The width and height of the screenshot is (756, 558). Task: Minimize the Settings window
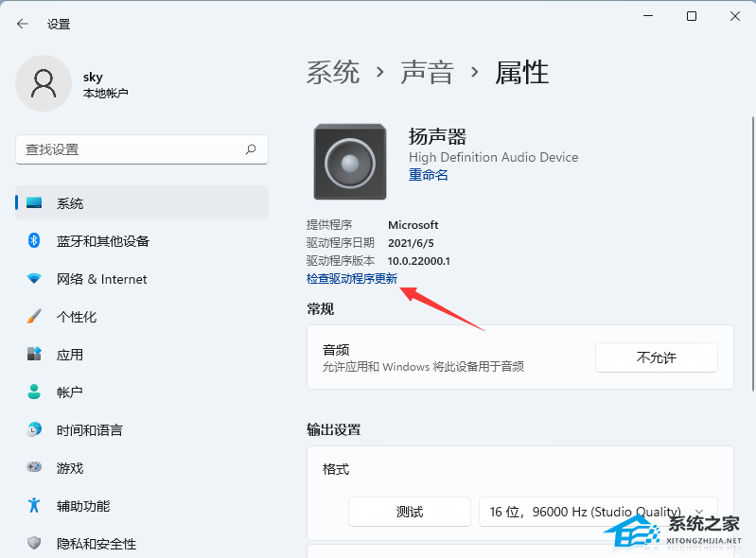[648, 16]
